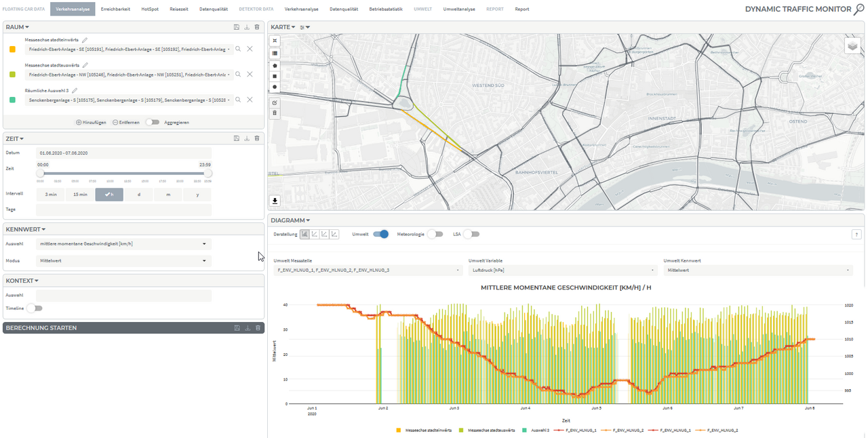Select the polygon draw tool on map
This screenshot has width=868, height=438.
click(x=275, y=66)
